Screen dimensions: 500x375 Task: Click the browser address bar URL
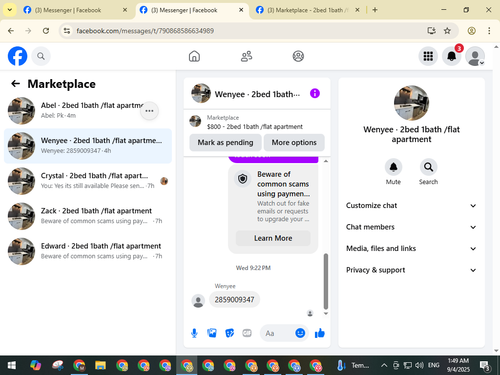[145, 31]
